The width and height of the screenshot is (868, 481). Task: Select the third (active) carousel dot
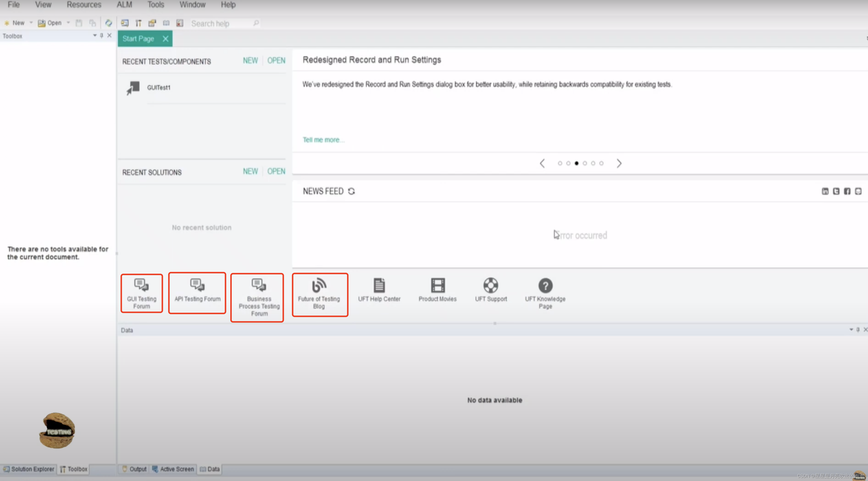(577, 163)
